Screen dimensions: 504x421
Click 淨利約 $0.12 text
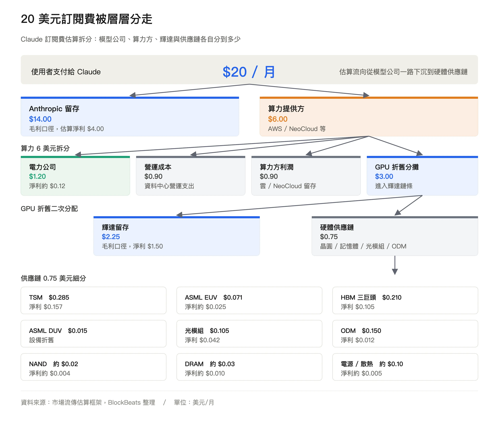[x=47, y=186]
